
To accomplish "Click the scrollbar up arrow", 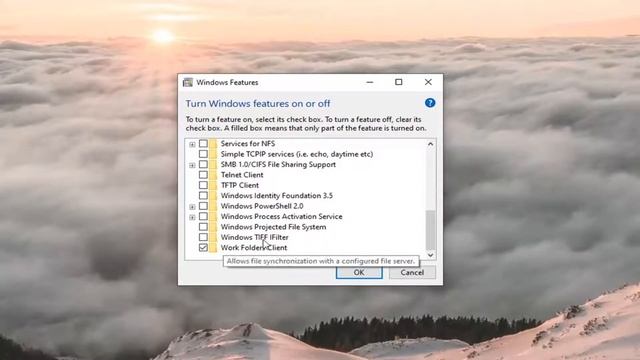I will (x=431, y=144).
